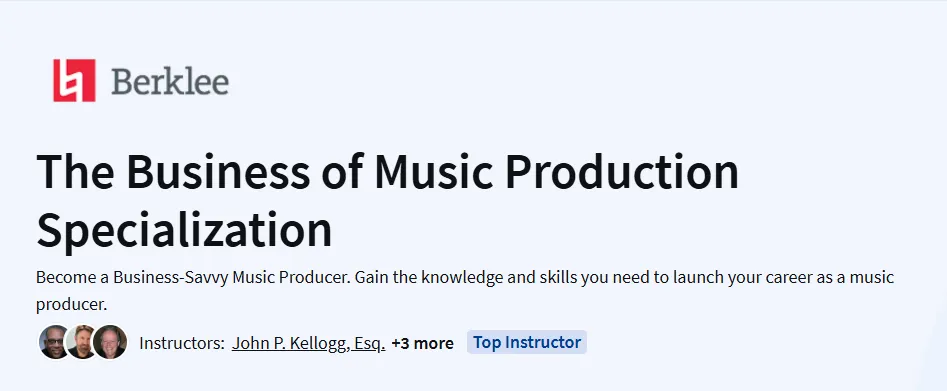Click the word "Top" in the blue badge

tap(487, 342)
